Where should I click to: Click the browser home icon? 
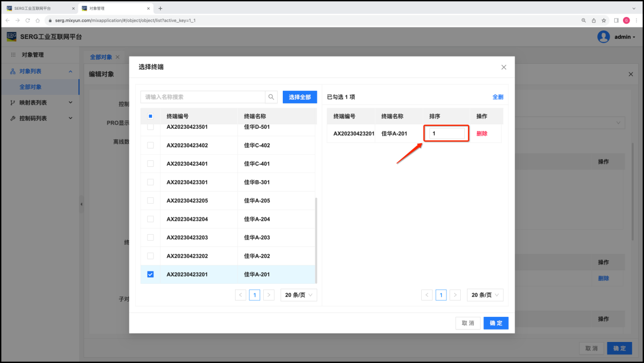[x=37, y=21]
